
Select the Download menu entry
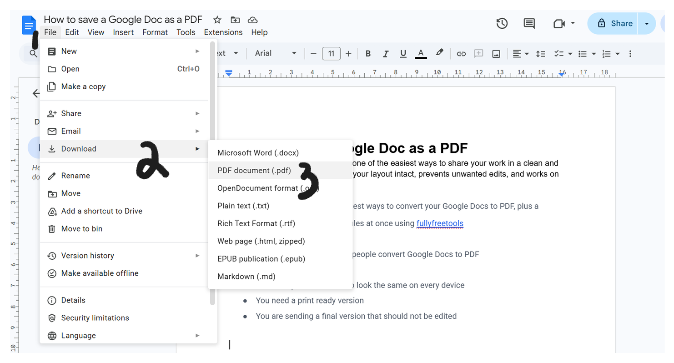click(124, 149)
